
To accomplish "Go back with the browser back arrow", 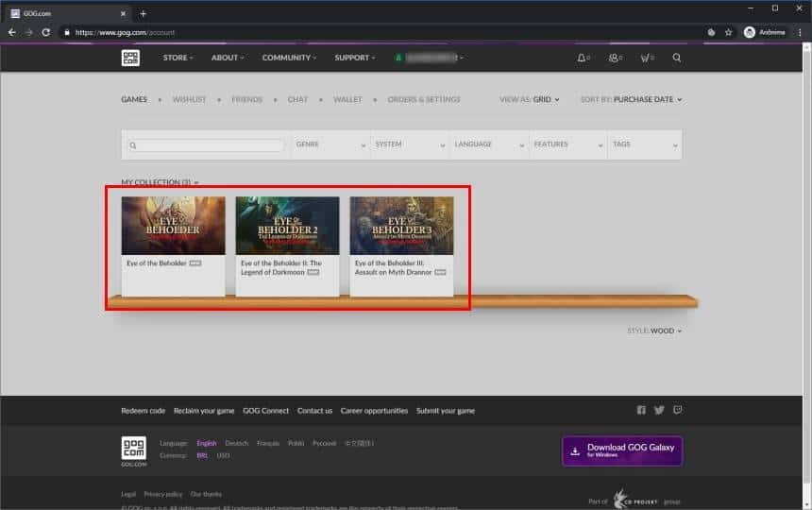I will [12, 32].
